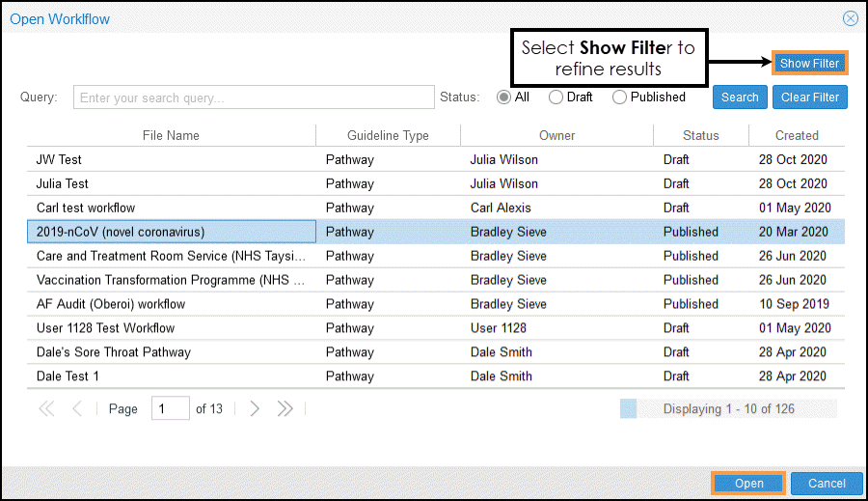Click the search query input field
The height and width of the screenshot is (501, 868).
255,97
